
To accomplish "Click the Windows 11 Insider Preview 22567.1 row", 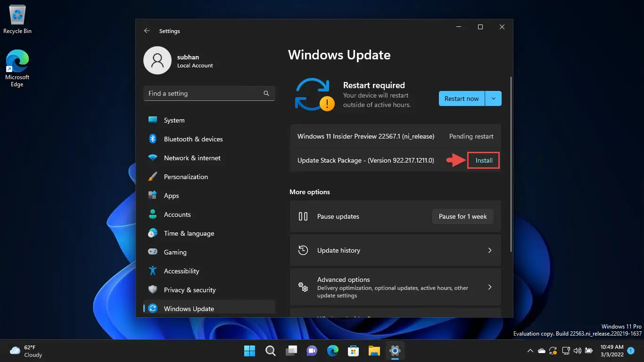I will tap(395, 136).
